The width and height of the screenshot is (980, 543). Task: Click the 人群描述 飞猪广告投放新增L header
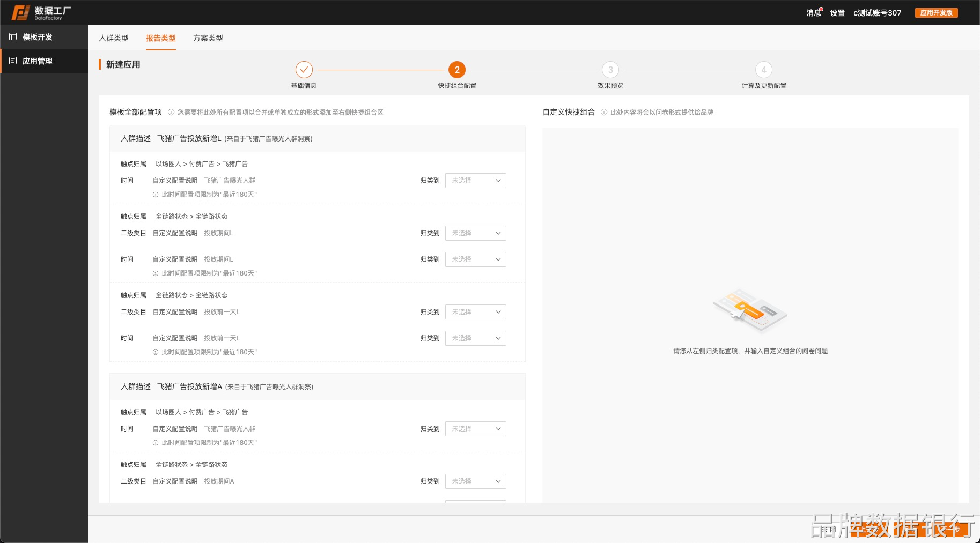tap(318, 138)
